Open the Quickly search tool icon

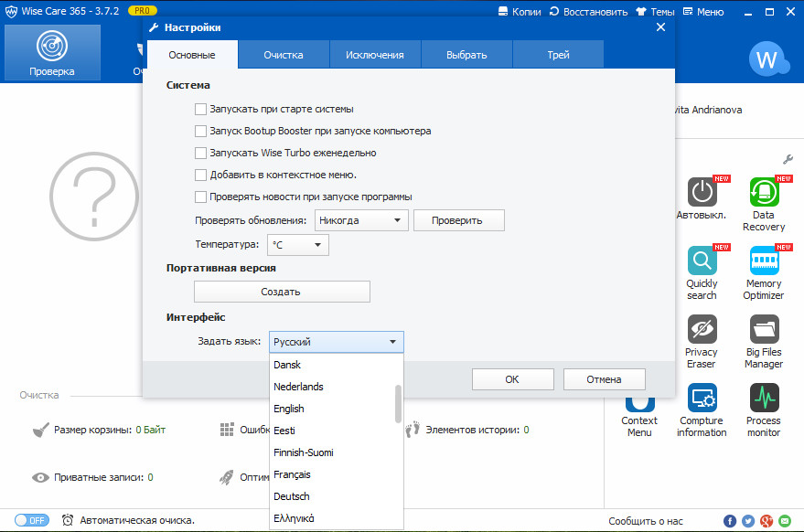pos(702,261)
